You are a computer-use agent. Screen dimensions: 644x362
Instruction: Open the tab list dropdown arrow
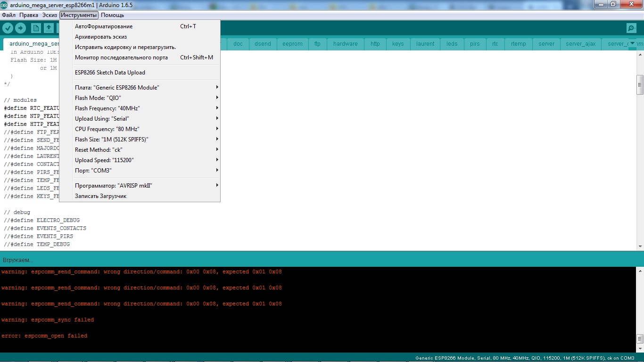point(632,43)
